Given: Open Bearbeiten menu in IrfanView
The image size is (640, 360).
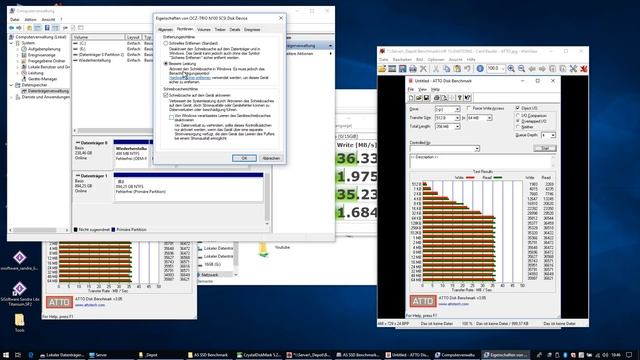Looking at the screenshot, I should pos(402,60).
